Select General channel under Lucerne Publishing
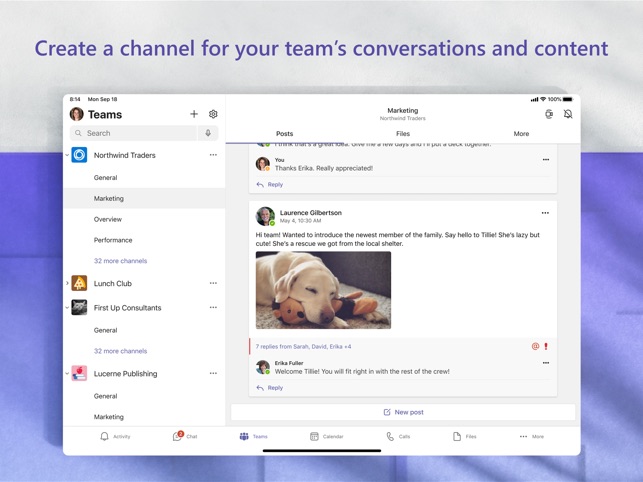This screenshot has height=482, width=643. pos(144,396)
